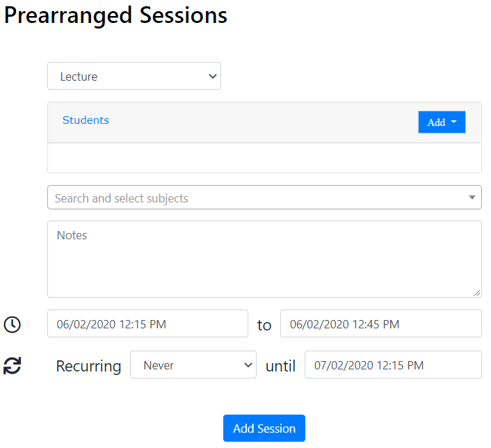Select the end date-time field 12:45 PM
The height and width of the screenshot is (448, 491).
tap(380, 324)
